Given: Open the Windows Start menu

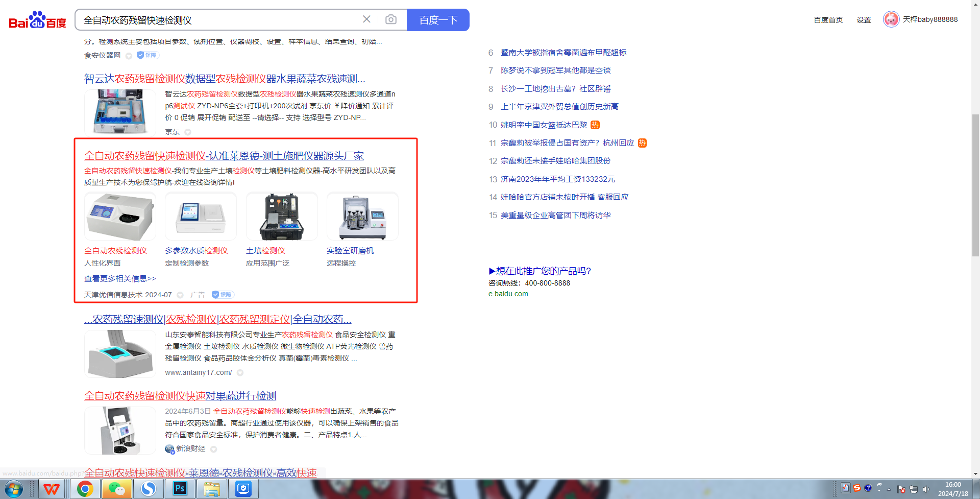Looking at the screenshot, I should tap(14, 489).
